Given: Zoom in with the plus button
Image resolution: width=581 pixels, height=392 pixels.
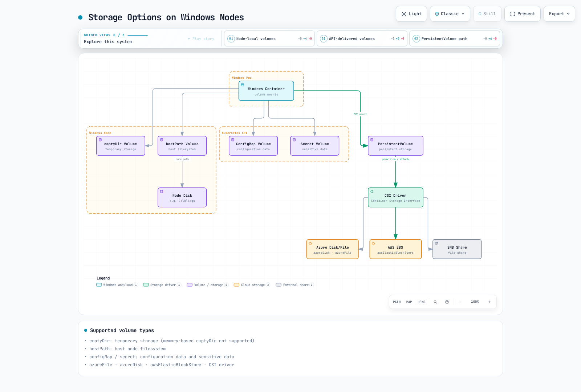Looking at the screenshot, I should [489, 302].
